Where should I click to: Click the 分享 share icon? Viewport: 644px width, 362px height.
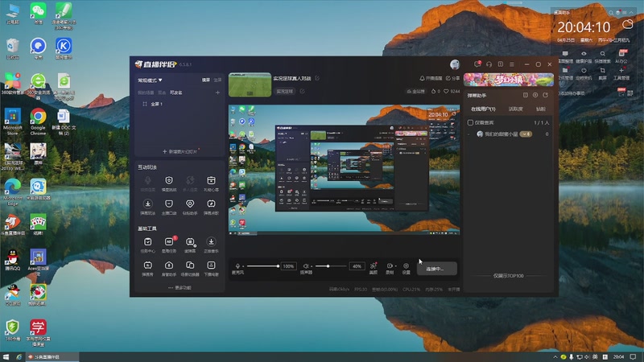448,78
